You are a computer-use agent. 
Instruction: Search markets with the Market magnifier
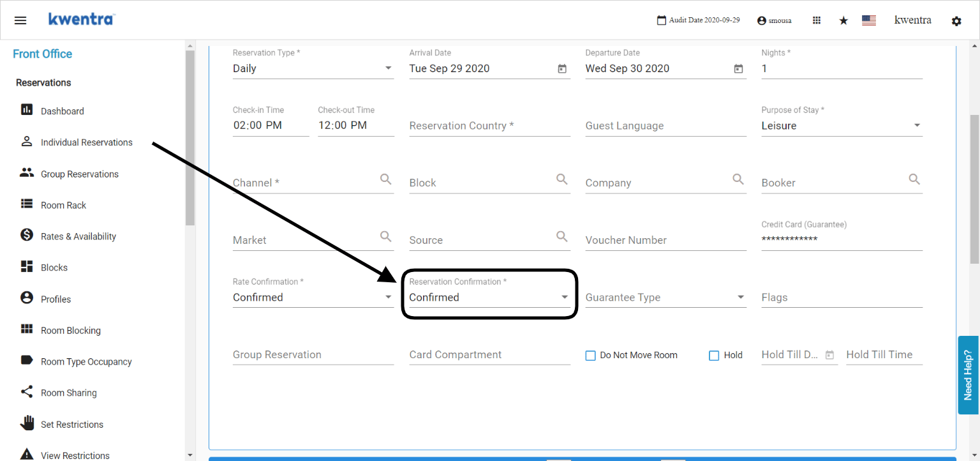386,237
